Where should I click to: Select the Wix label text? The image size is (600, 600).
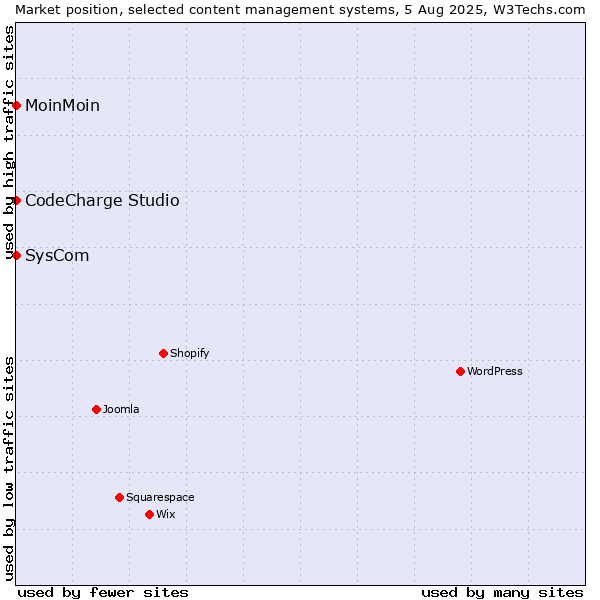166,514
